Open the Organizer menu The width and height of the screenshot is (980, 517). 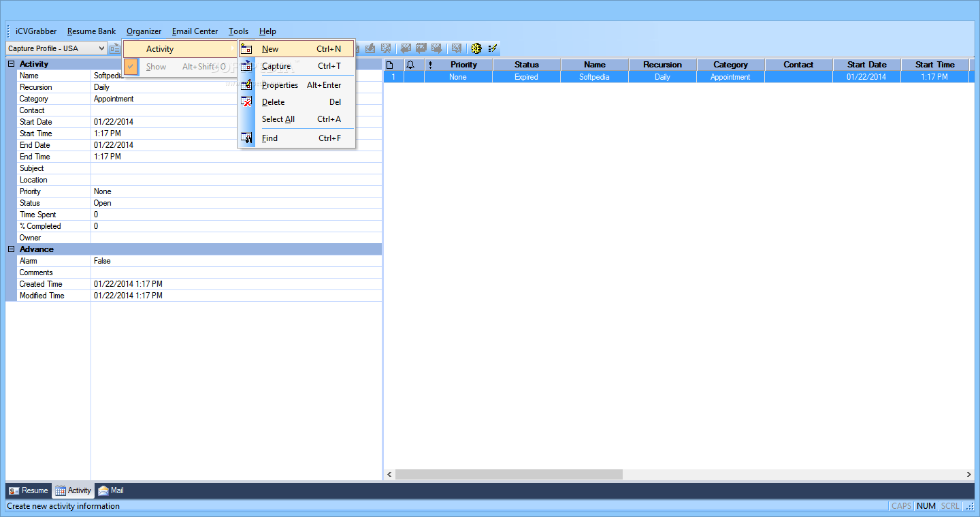pos(144,31)
